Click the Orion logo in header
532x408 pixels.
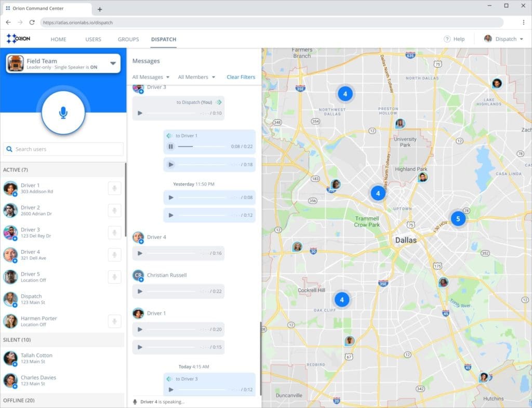coord(19,39)
